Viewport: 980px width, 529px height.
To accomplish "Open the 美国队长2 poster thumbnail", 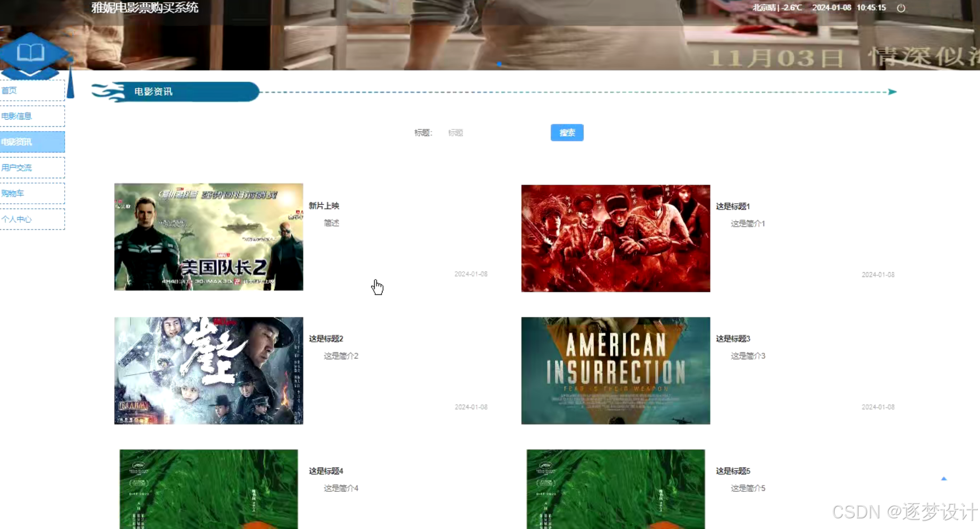I will pyautogui.click(x=209, y=237).
